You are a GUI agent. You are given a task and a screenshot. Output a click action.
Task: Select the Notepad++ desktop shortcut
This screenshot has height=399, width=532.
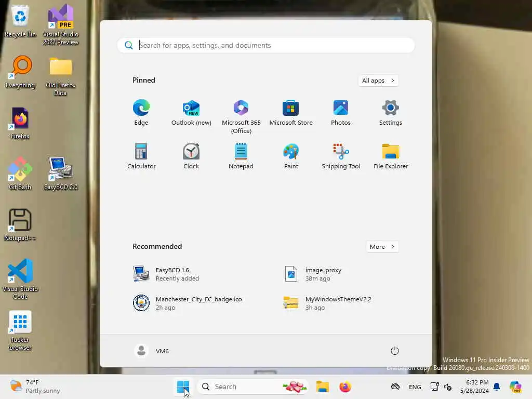20,224
